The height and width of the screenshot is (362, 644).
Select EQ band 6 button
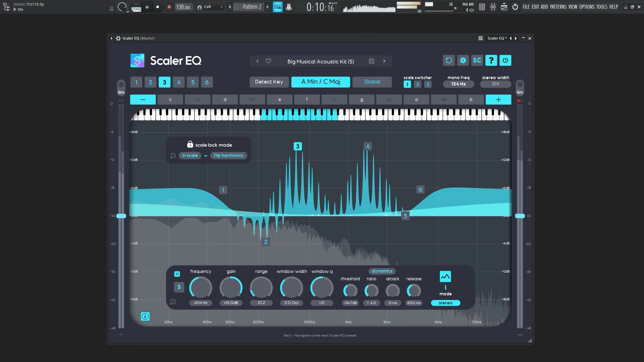tap(207, 82)
